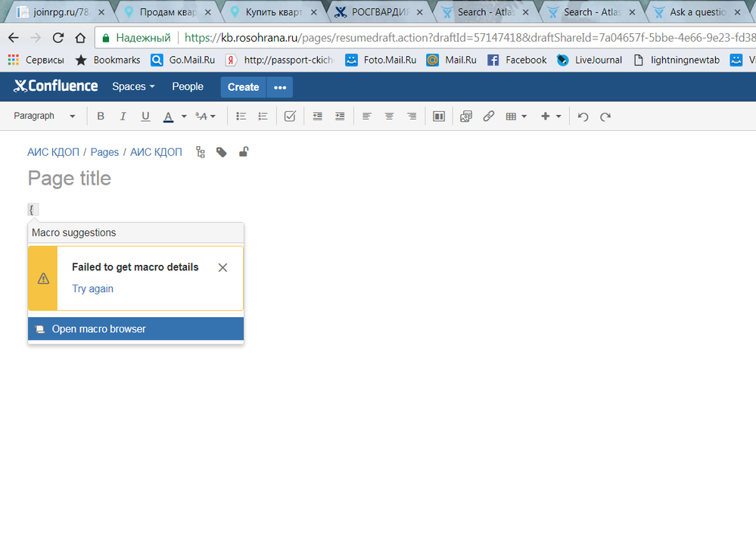The image size is (756, 554).
Task: Switch to the Продам квар tab
Action: [x=168, y=12]
